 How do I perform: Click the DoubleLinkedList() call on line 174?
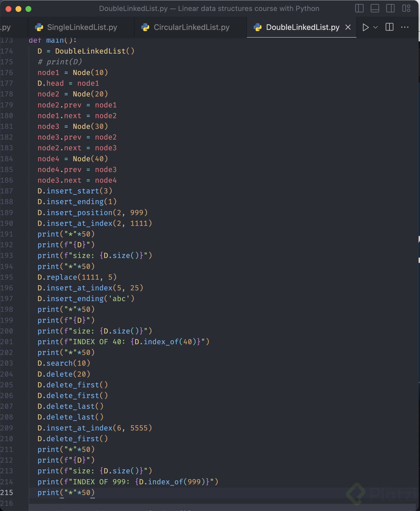[94, 51]
